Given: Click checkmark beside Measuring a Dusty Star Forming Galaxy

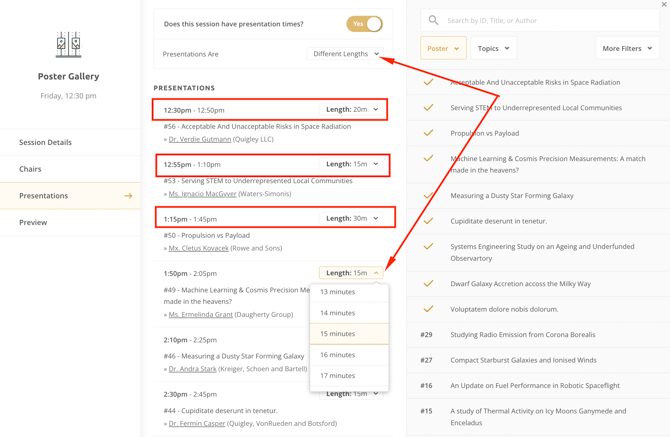Looking at the screenshot, I should click(x=428, y=196).
